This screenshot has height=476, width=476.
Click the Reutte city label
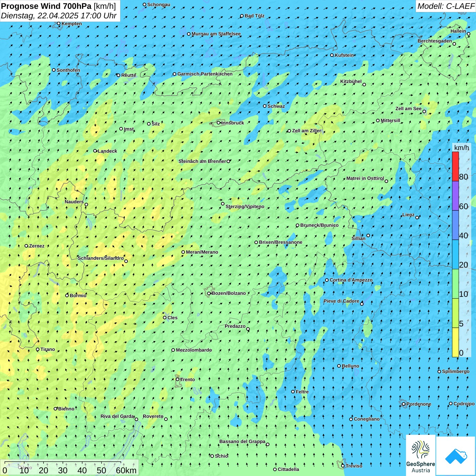click(129, 75)
